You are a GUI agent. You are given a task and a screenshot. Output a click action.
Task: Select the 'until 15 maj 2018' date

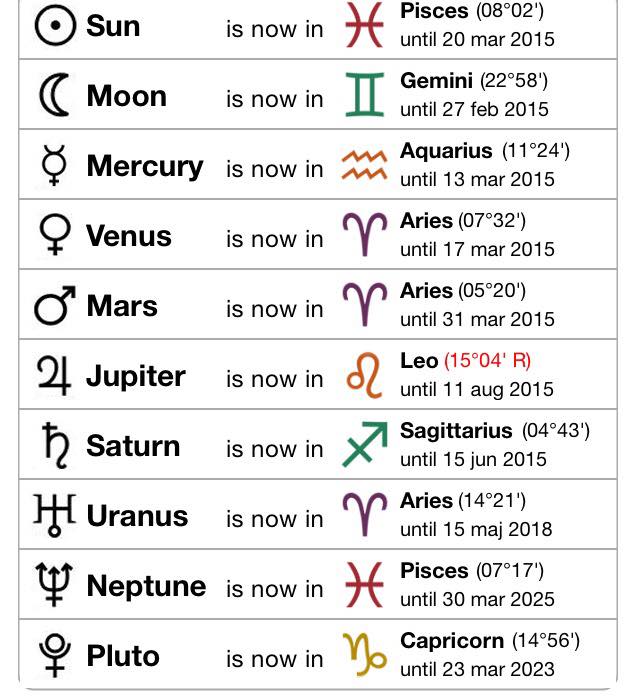point(476,529)
